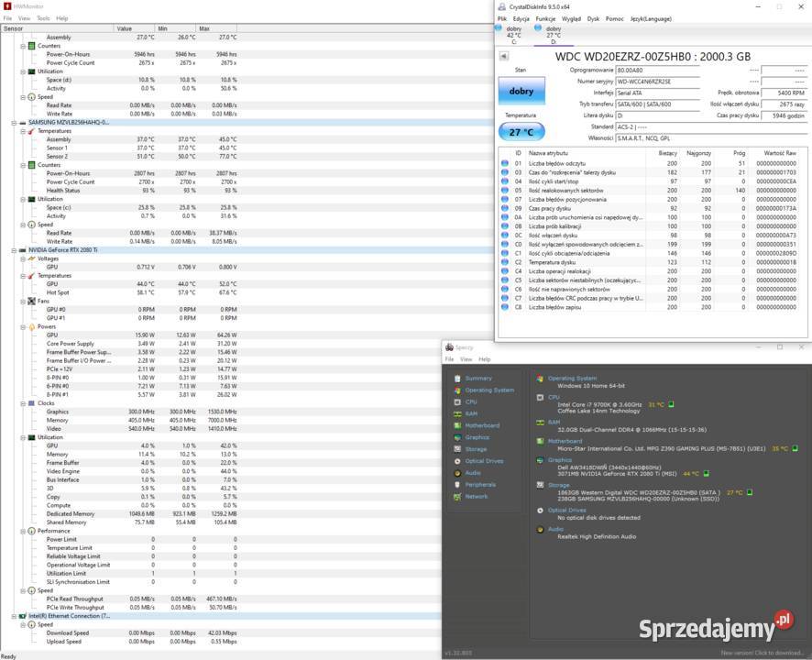Select Network in Speccy sidebar
812x660 pixels.
[x=477, y=496]
